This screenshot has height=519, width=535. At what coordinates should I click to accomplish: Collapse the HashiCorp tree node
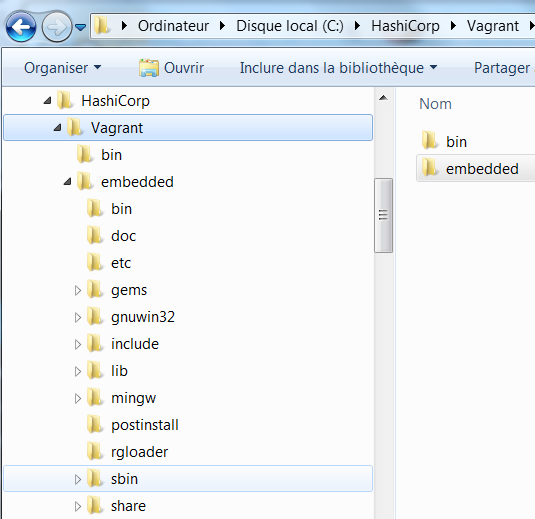pyautogui.click(x=47, y=101)
